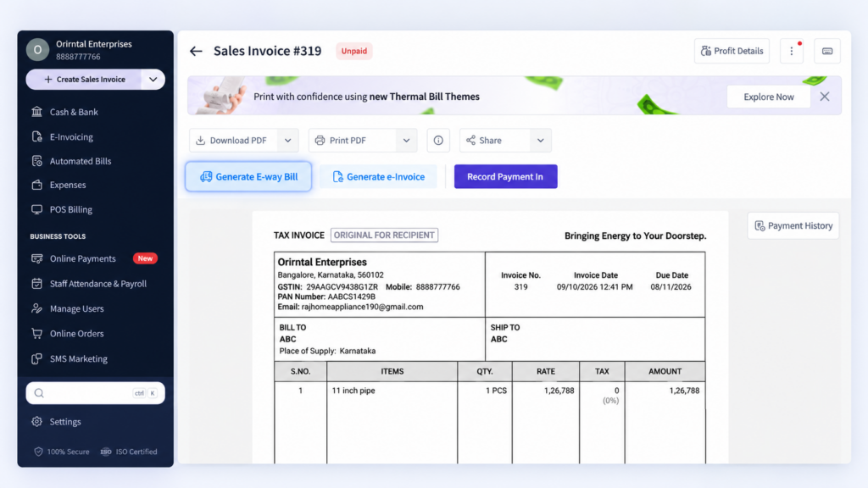The width and height of the screenshot is (868, 488).
Task: Click the search magnifier icon in sidebar
Action: pyautogui.click(x=39, y=393)
